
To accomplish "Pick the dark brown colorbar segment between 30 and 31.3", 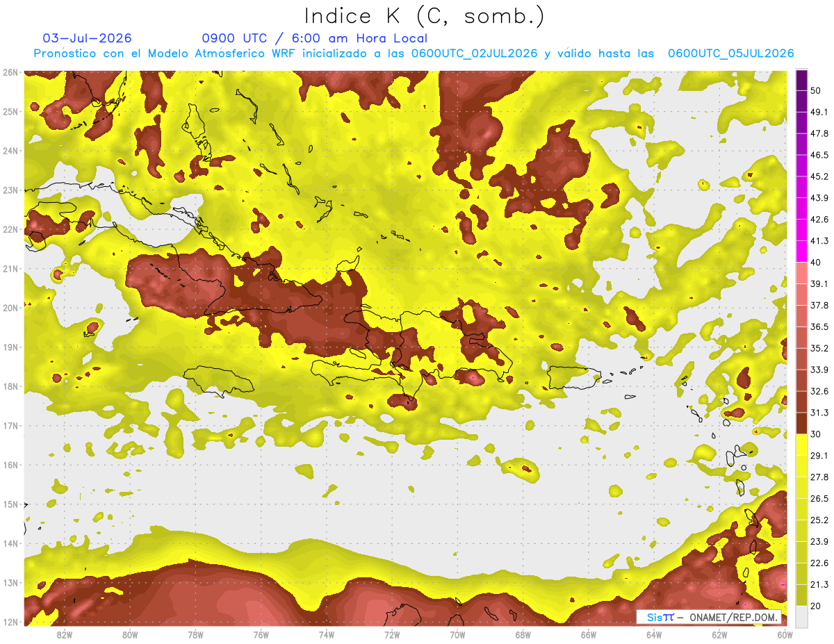I will 801,423.
